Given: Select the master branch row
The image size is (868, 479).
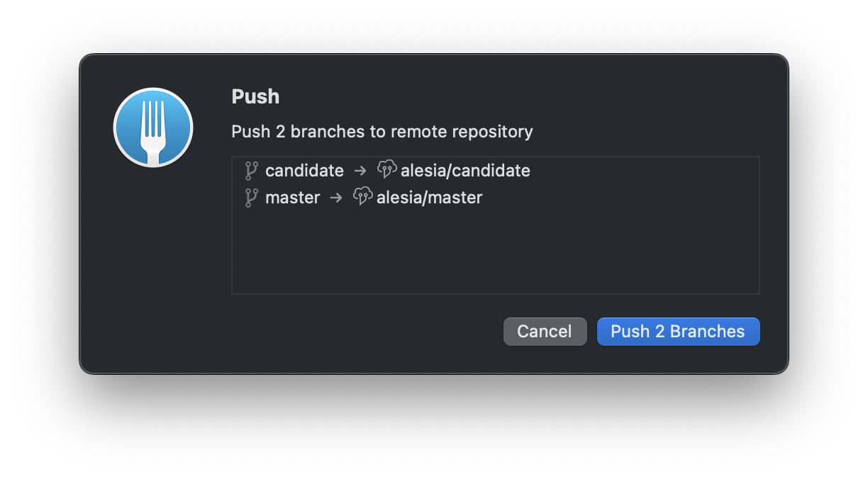Looking at the screenshot, I should pyautogui.click(x=292, y=197).
